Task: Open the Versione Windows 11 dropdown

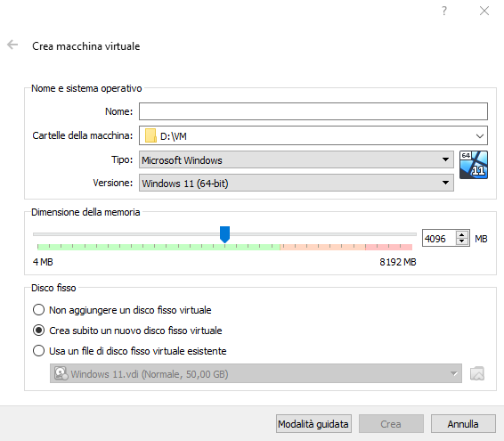Action: [296, 183]
